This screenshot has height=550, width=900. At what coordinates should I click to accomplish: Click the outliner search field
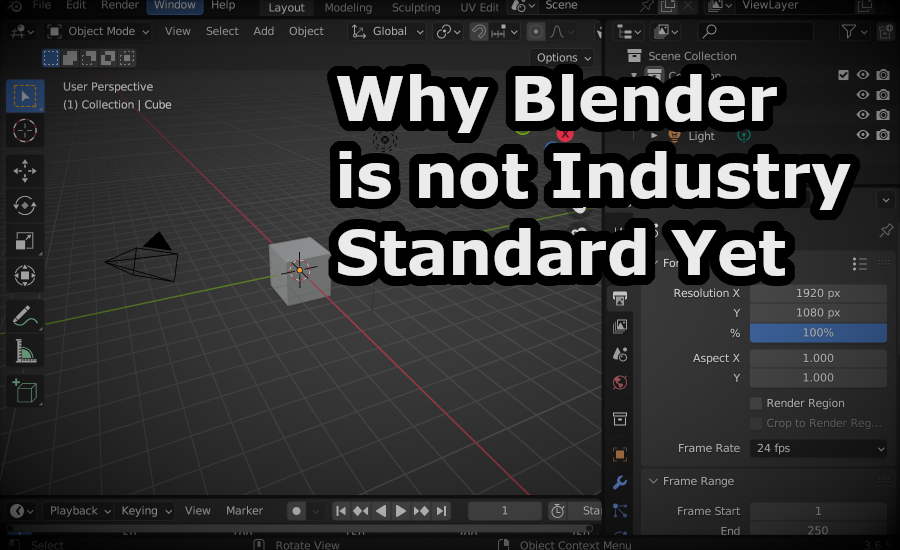(x=755, y=32)
